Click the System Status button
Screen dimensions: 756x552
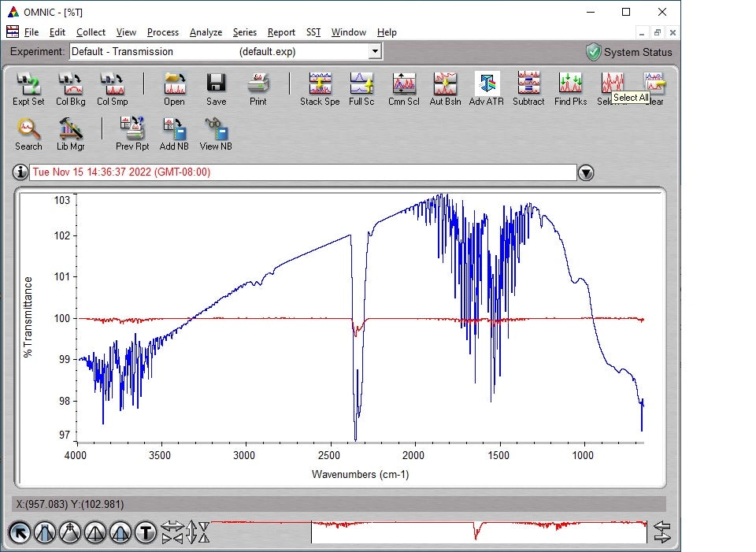629,52
